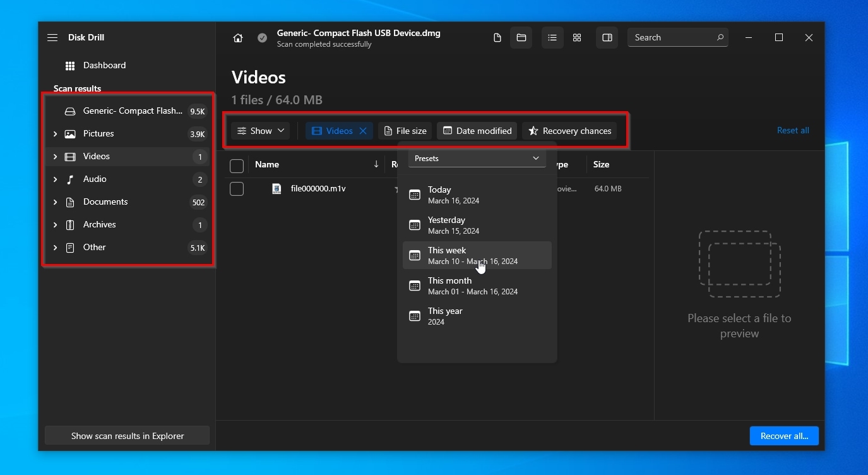The image size is (868, 475).
Task: Click Reset all link
Action: 793,130
